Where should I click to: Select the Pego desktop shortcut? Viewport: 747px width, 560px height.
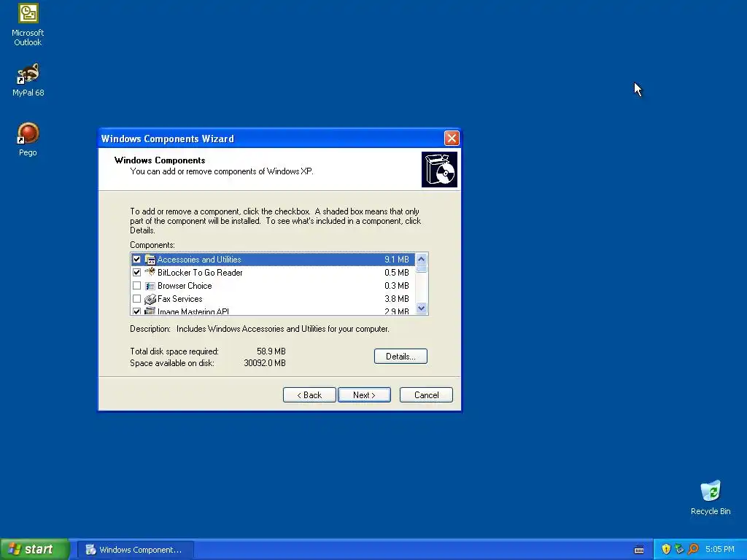click(28, 139)
